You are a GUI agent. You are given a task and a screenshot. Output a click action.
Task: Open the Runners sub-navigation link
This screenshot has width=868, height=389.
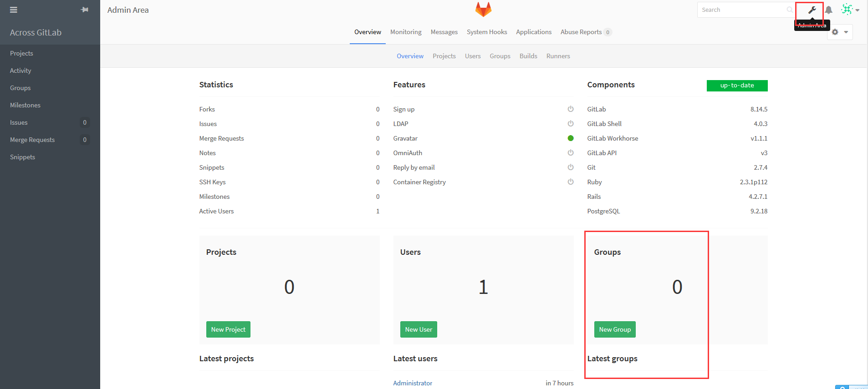click(x=558, y=56)
